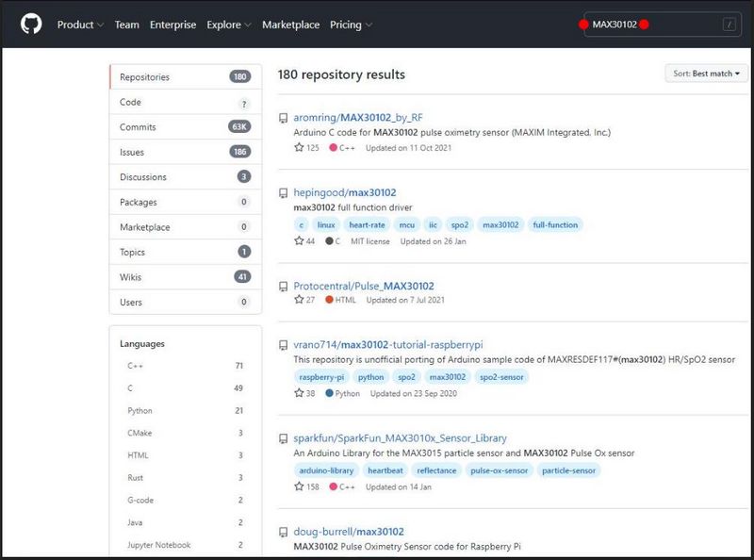754x560 pixels.
Task: Click the reflectance topic tag
Action: pyautogui.click(x=436, y=470)
